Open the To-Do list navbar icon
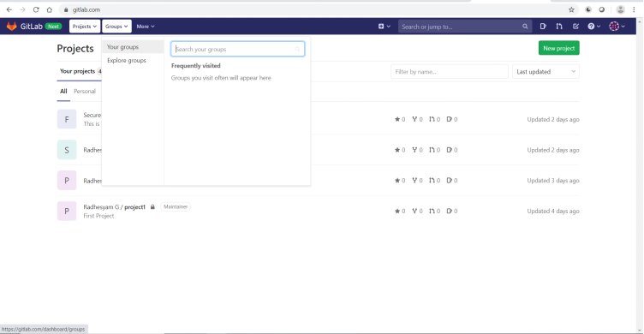Viewport: 644px width, 334px height. (x=575, y=27)
